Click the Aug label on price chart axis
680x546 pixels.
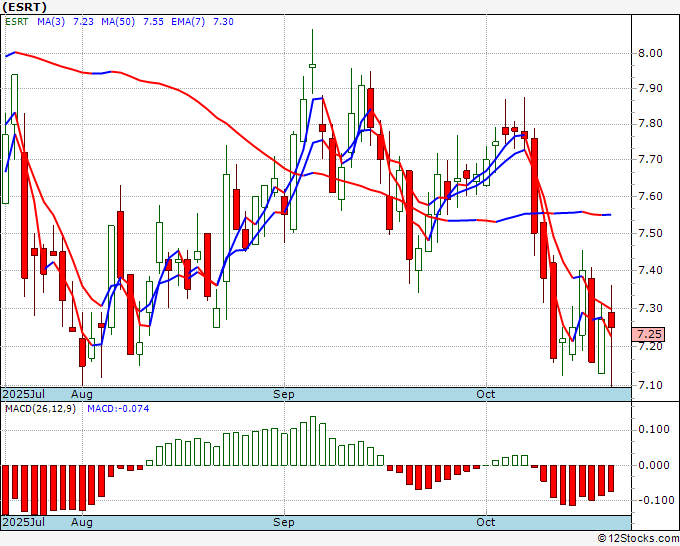click(82, 394)
